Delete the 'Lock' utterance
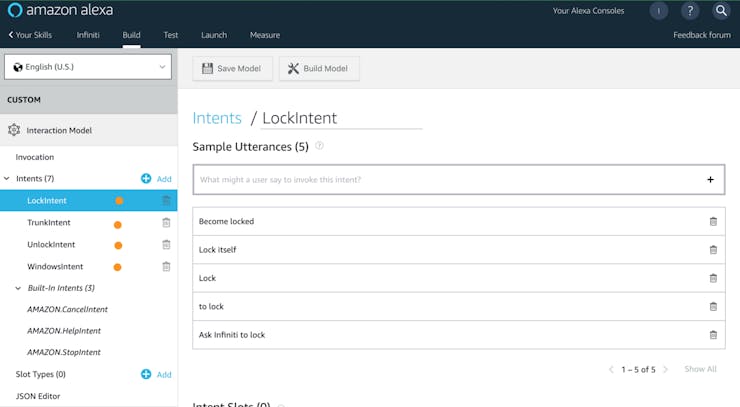The image size is (740, 407). coord(713,278)
